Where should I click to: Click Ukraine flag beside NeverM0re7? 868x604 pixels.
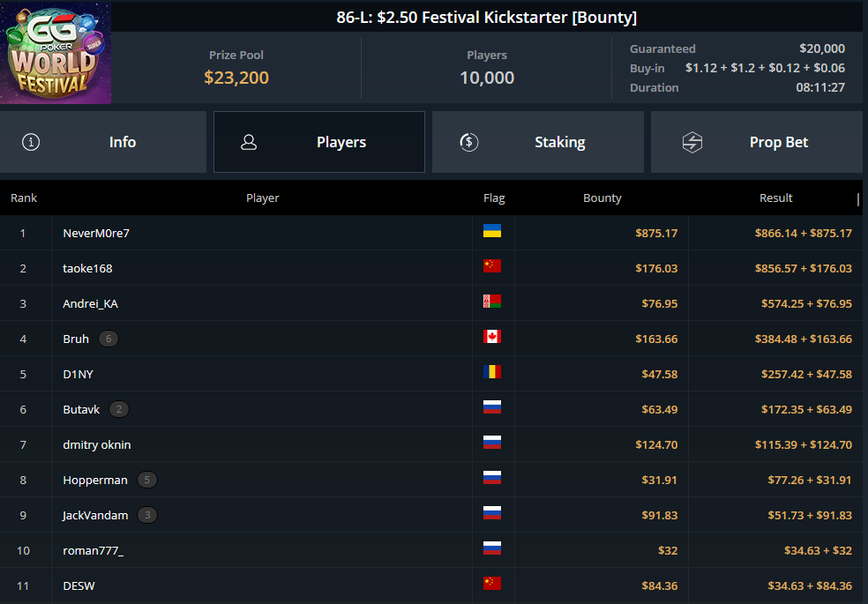pos(492,231)
